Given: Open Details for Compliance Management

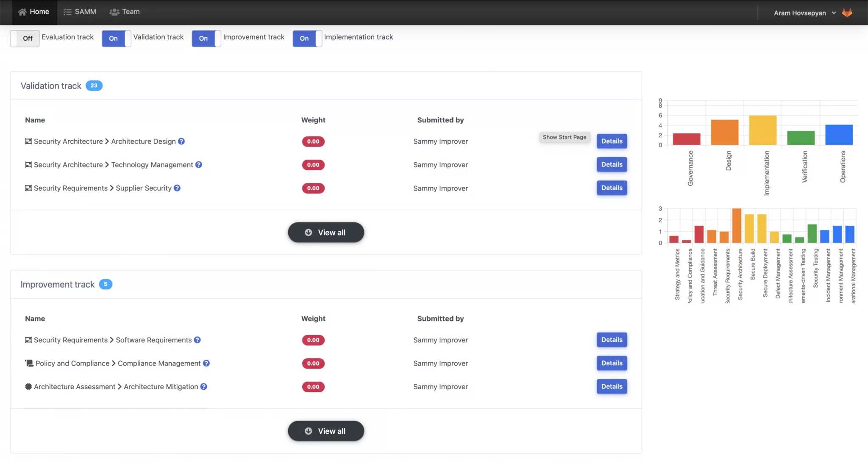Looking at the screenshot, I should 612,363.
